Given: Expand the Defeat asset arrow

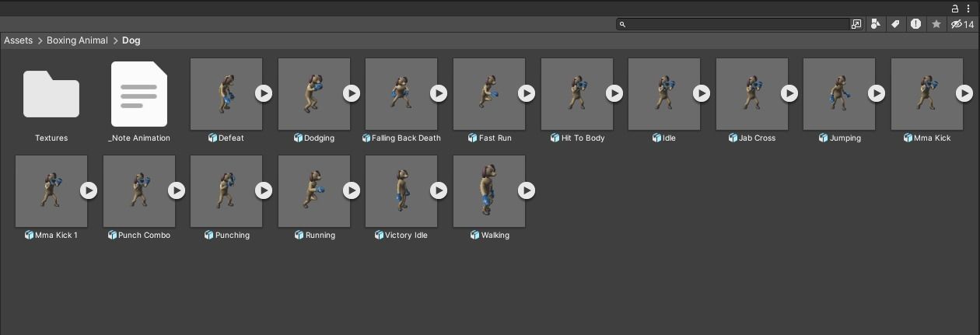Looking at the screenshot, I should [x=264, y=93].
